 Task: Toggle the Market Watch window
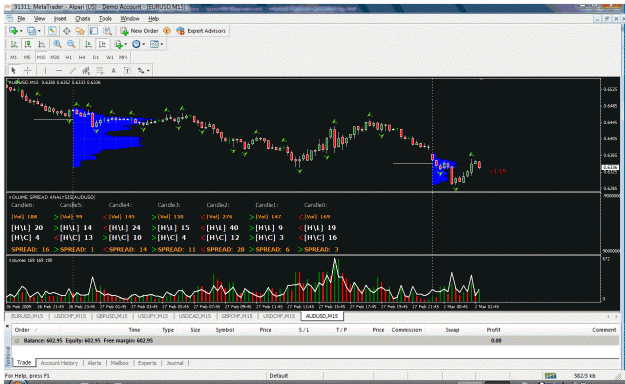52,31
